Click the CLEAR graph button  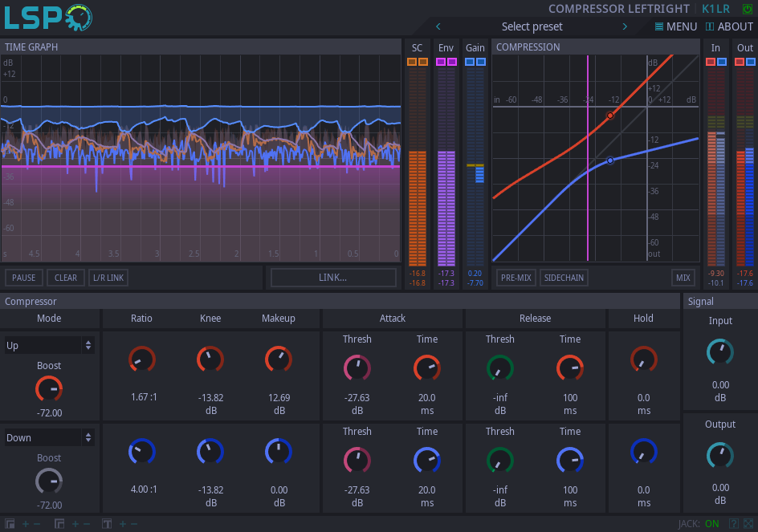tap(66, 278)
